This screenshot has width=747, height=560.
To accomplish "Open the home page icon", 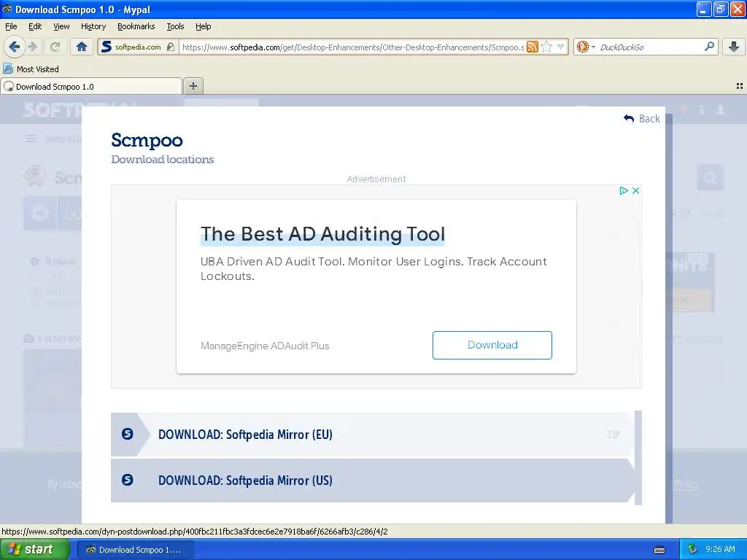I will point(82,47).
